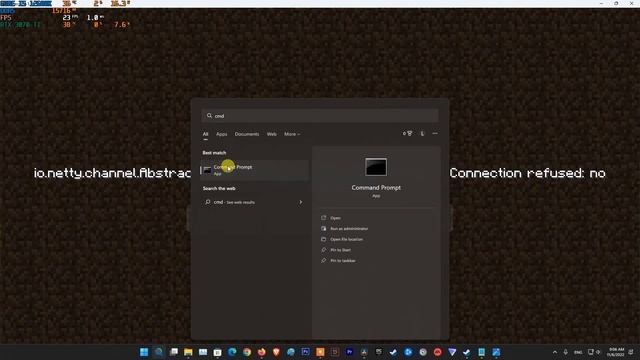Click the orange app icon beside Photoshop
The image size is (640, 360).
tap(320, 352)
